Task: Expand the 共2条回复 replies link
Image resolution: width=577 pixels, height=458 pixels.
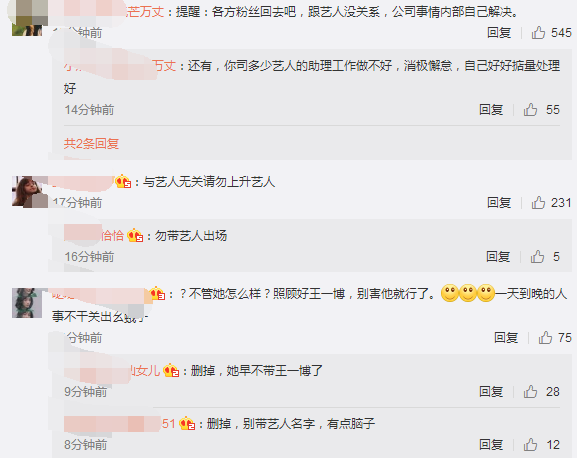Action: (91, 143)
